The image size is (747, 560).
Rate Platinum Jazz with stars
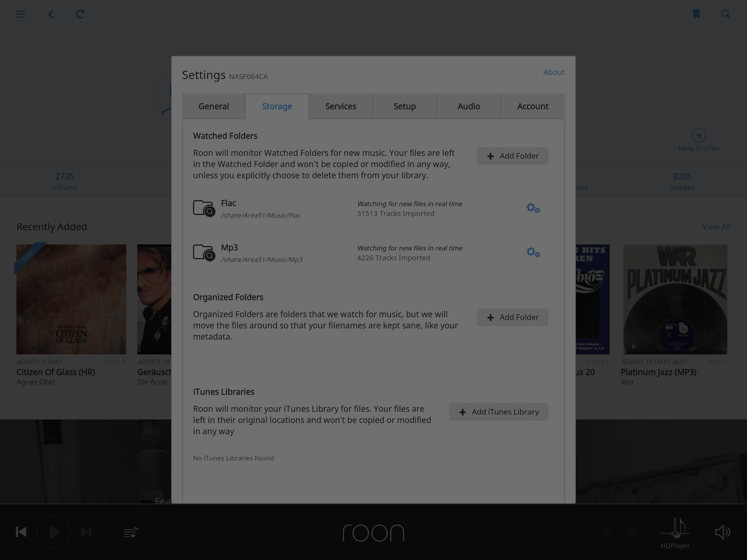pos(719,362)
